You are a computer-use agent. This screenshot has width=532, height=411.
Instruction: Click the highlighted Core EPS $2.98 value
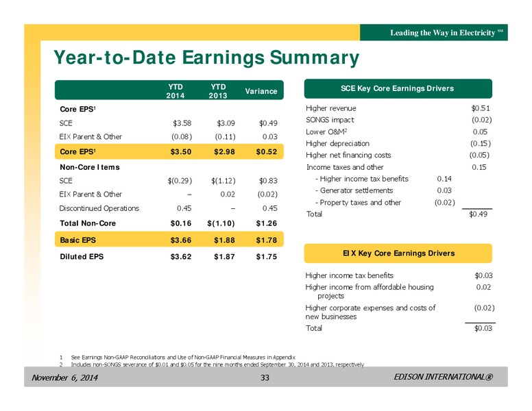(224, 151)
